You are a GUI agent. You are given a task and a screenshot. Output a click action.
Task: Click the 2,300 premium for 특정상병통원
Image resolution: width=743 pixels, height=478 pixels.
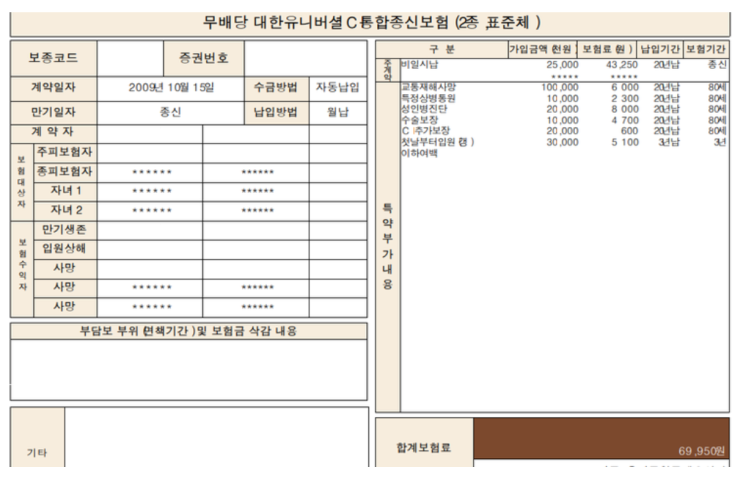tap(625, 99)
